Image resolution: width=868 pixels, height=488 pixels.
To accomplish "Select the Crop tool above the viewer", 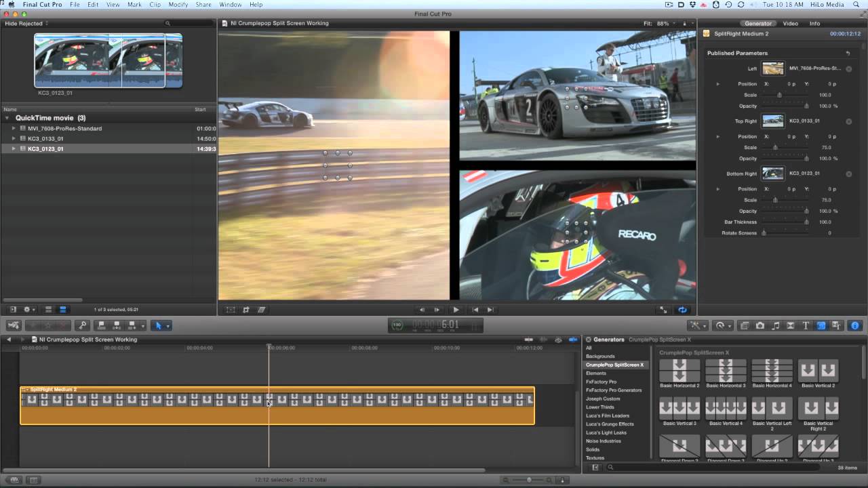I will pyautogui.click(x=246, y=309).
